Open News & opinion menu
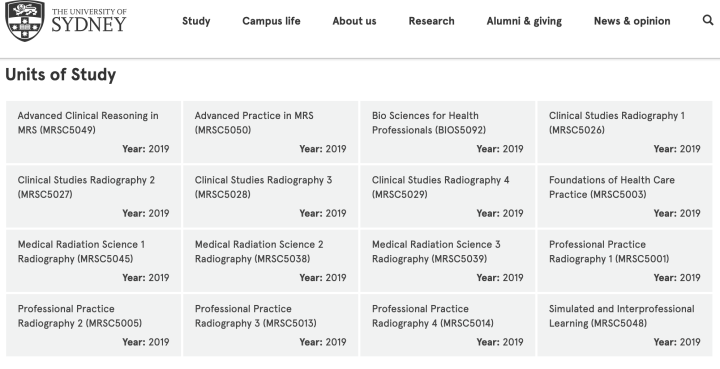720x369 pixels. tap(632, 21)
